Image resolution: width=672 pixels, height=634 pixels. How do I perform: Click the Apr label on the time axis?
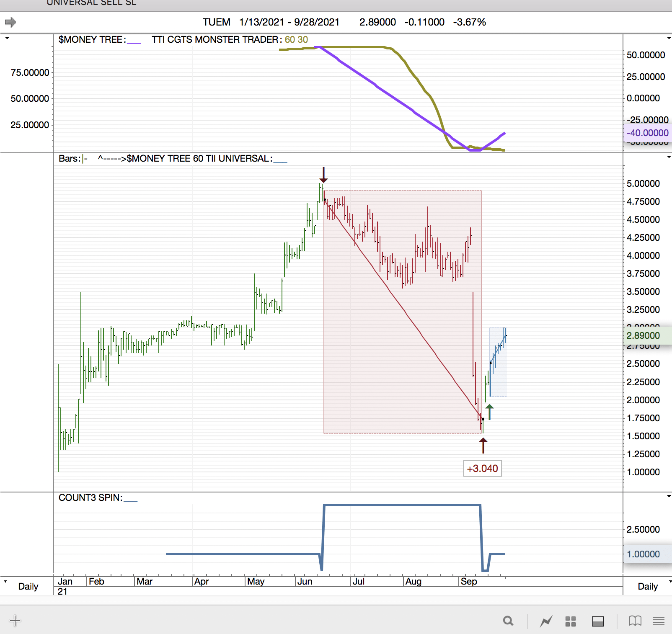[202, 581]
